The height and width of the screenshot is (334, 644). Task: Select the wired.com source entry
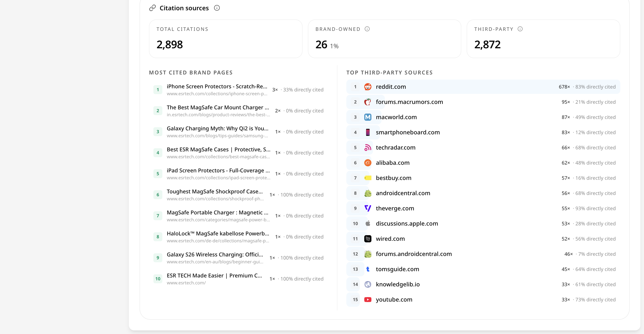tap(483, 239)
